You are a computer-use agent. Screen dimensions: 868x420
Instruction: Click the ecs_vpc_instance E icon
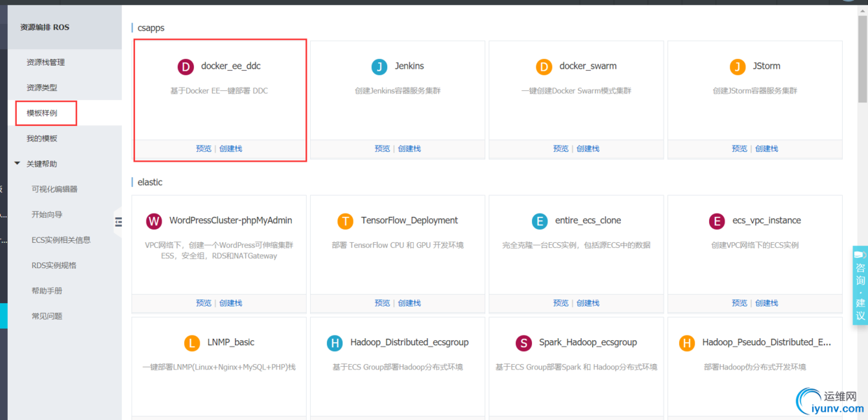717,221
